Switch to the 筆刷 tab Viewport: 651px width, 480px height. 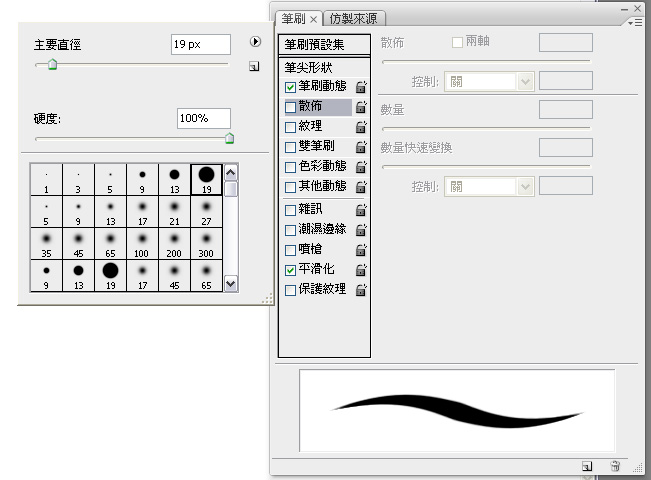pyautogui.click(x=293, y=19)
